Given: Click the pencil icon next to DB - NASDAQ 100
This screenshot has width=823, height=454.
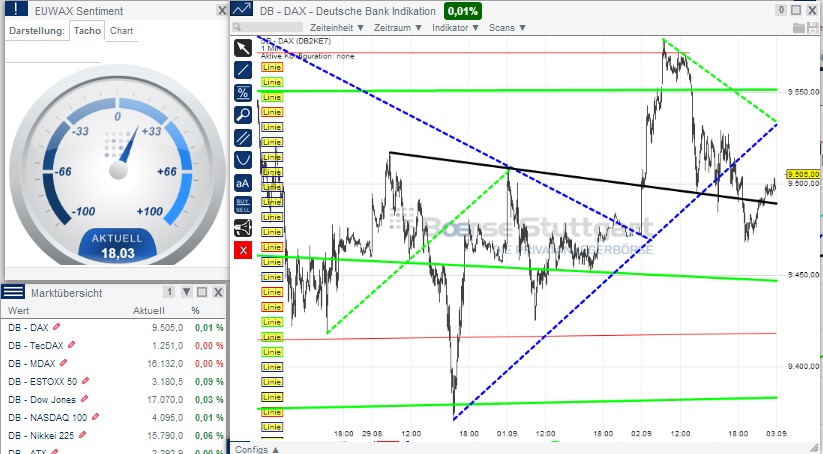Looking at the screenshot, I should (x=96, y=417).
